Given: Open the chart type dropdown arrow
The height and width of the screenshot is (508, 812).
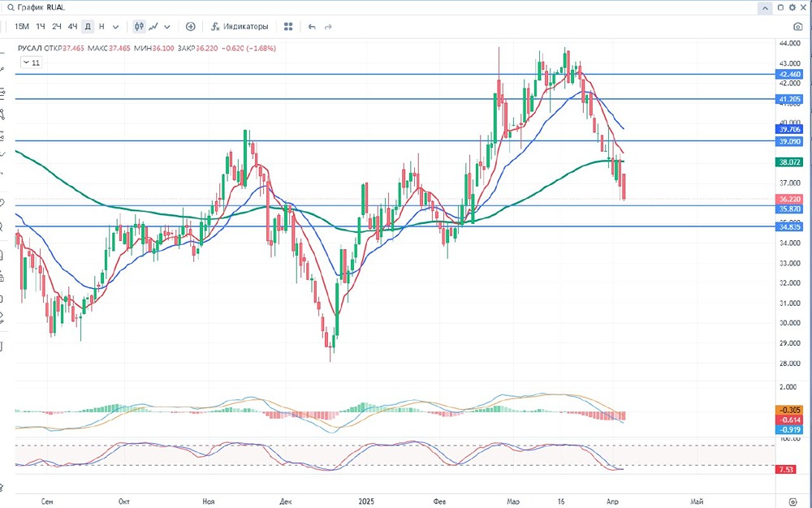Looking at the screenshot, I should pos(167,27).
